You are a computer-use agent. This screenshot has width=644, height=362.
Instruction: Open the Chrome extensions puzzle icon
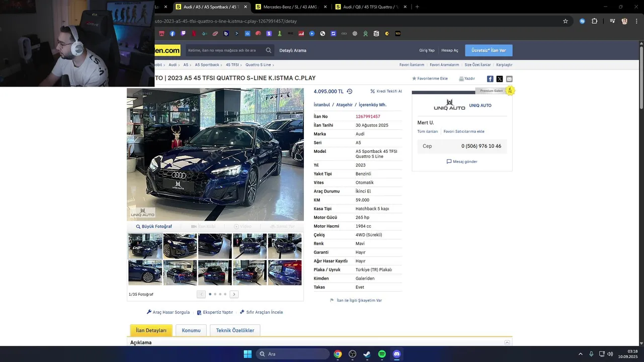pos(595,21)
